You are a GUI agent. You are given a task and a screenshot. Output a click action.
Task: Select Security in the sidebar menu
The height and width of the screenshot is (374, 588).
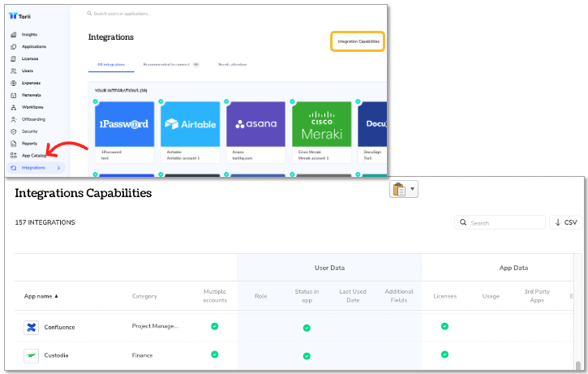pyautogui.click(x=30, y=131)
